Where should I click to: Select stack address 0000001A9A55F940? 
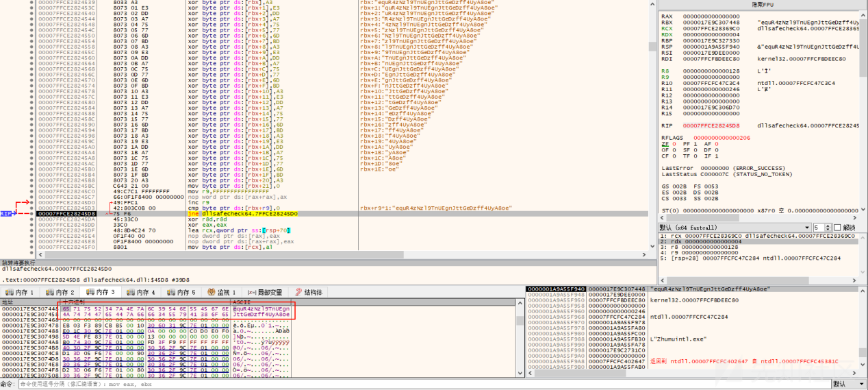tap(556, 289)
